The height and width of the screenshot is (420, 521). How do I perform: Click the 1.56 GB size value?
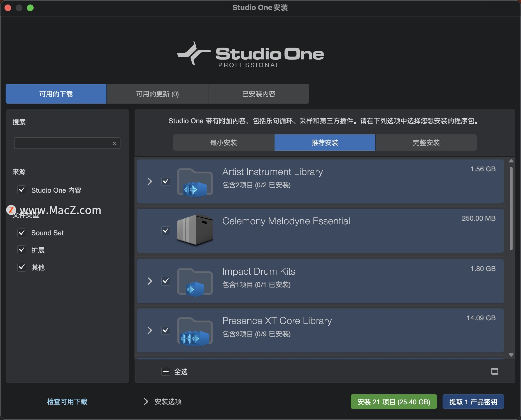click(x=483, y=169)
